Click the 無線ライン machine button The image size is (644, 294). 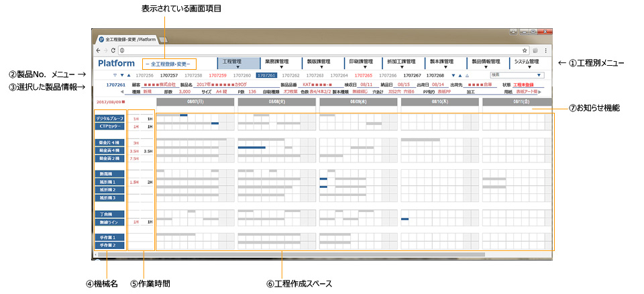point(109,222)
